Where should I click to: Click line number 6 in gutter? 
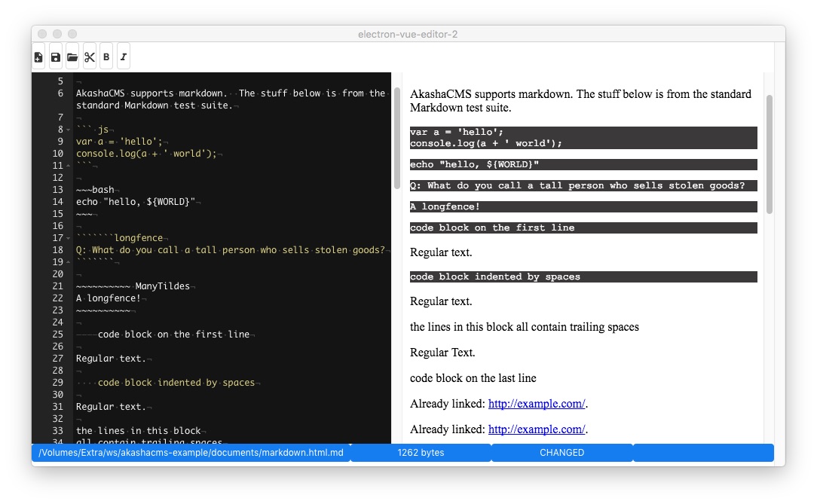(60, 93)
